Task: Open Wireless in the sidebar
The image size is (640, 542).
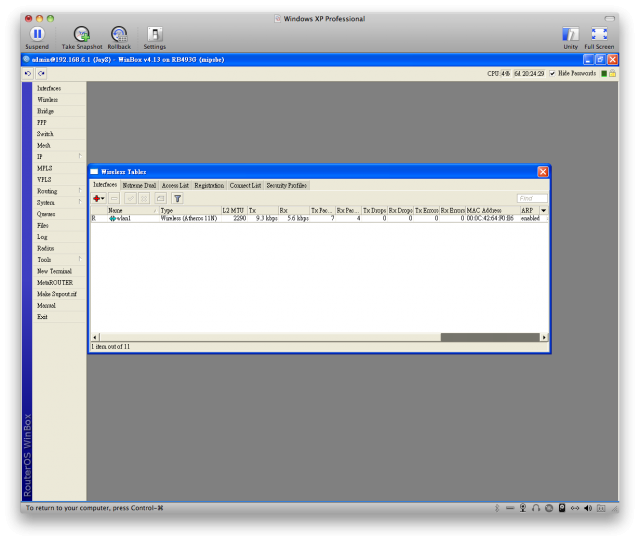Action: (x=47, y=100)
